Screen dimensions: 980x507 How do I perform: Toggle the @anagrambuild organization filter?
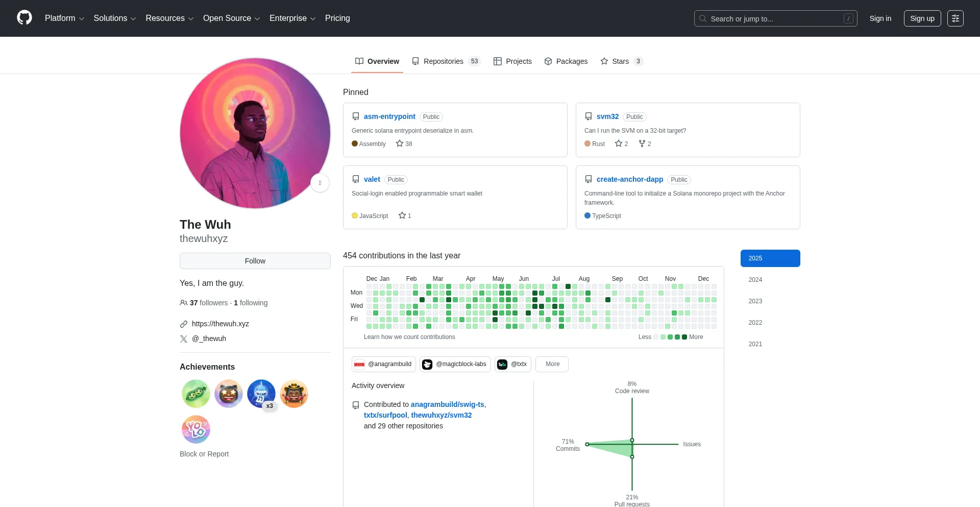[383, 364]
